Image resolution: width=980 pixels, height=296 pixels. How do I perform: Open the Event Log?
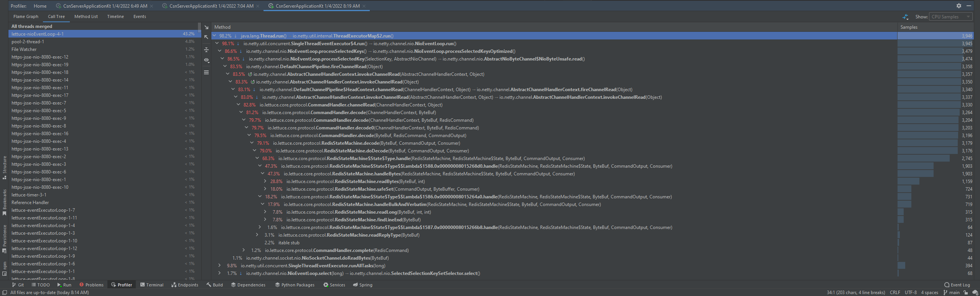point(957,285)
